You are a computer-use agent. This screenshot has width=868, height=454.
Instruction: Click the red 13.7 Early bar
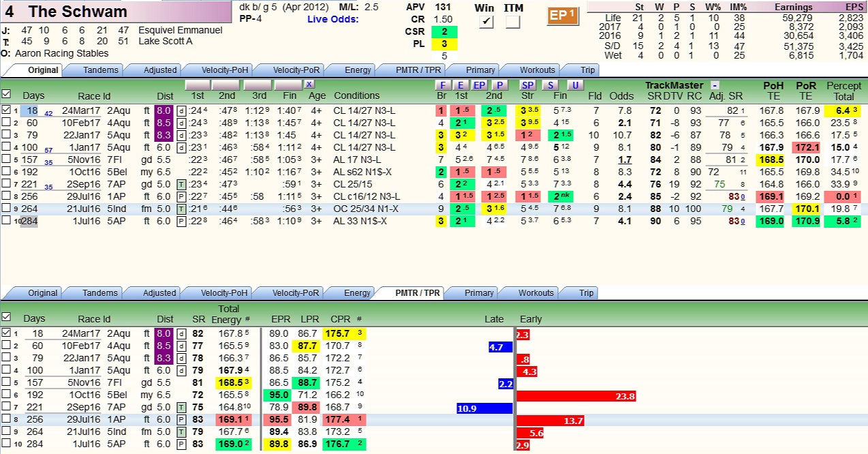click(x=551, y=420)
